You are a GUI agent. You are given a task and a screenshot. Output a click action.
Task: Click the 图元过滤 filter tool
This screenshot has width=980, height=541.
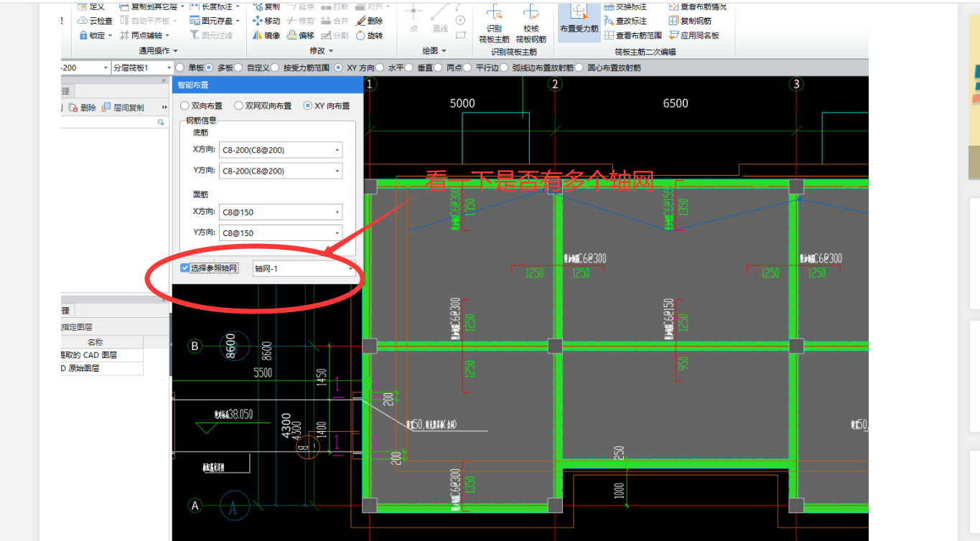pyautogui.click(x=211, y=35)
